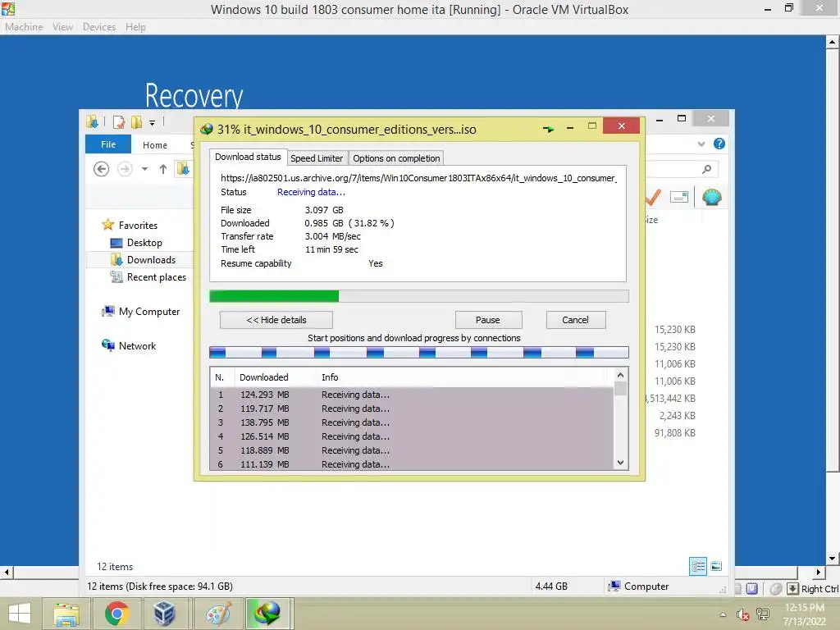
Task: Click the green arrow icon in dialog title bar
Action: (548, 129)
